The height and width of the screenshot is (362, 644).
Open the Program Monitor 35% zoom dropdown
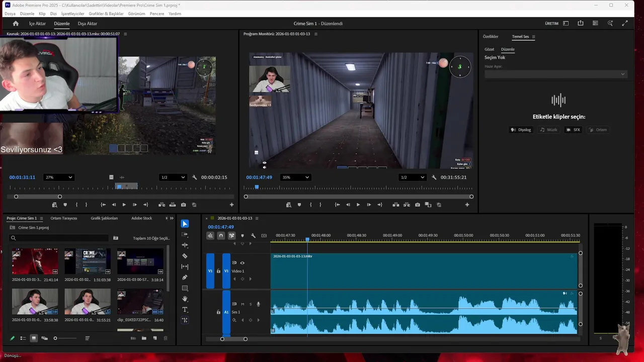295,177
